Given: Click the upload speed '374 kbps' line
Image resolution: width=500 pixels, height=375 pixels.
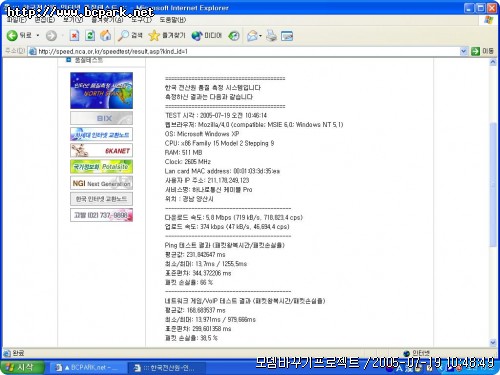Looking at the screenshot, I should (x=227, y=227).
